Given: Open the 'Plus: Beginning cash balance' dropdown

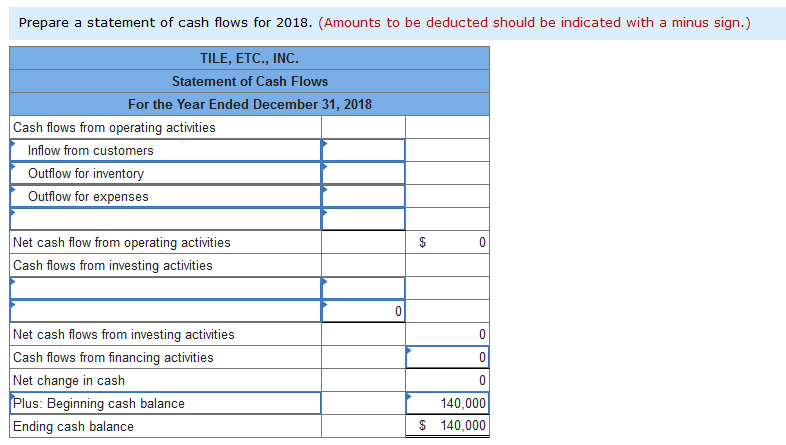Looking at the screenshot, I should click(165, 403).
